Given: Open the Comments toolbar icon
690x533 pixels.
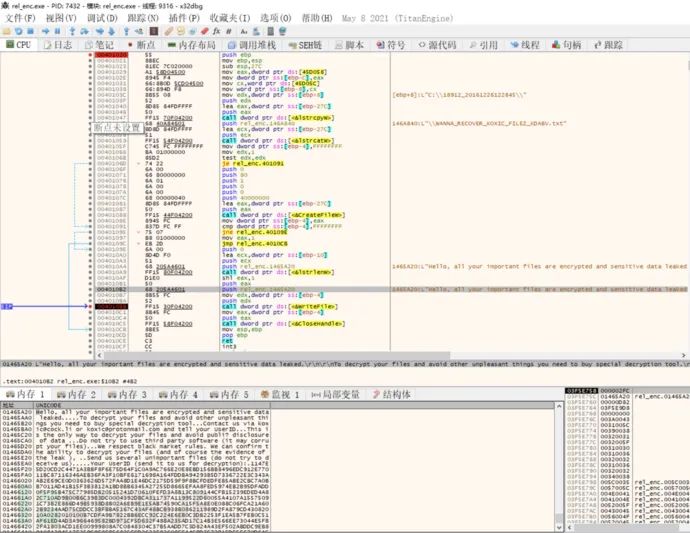Looking at the screenshot, I should tap(181, 31).
